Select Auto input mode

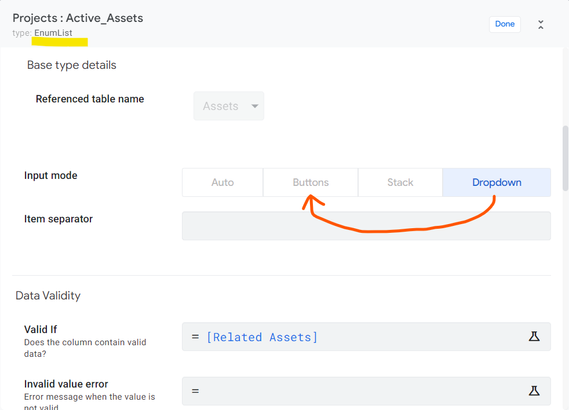[x=222, y=182]
